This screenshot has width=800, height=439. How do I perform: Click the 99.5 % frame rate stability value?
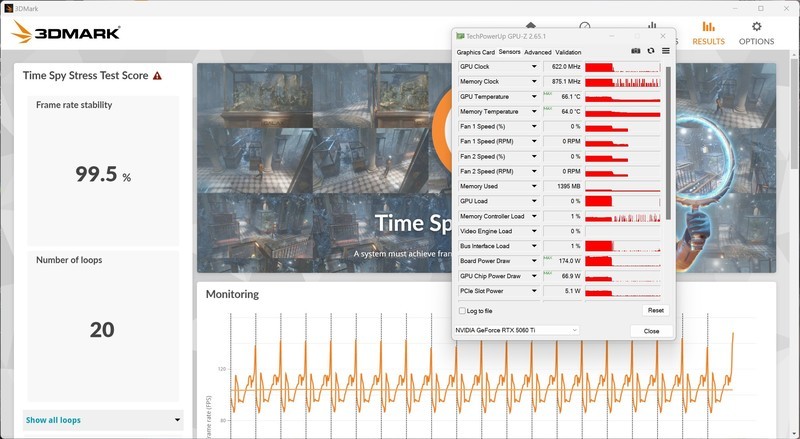(103, 175)
